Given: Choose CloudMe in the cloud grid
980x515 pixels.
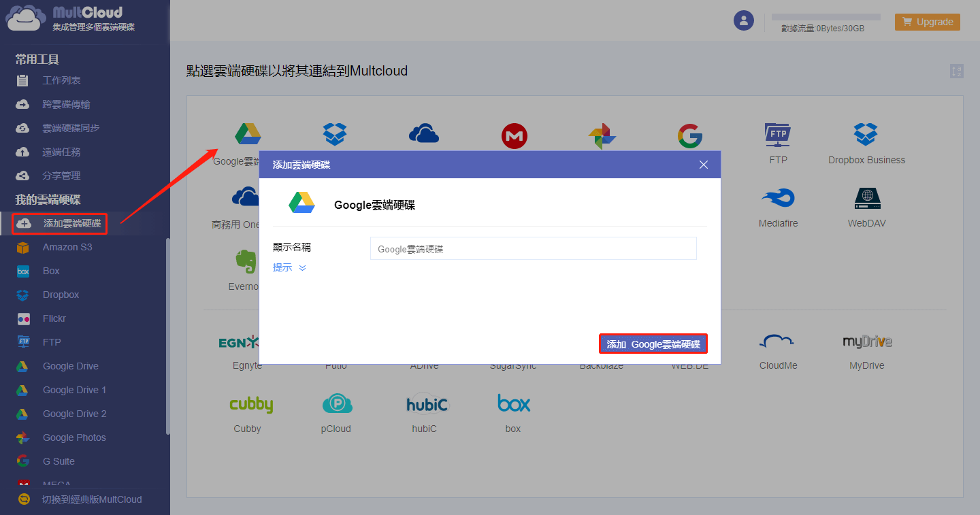Looking at the screenshot, I should (778, 350).
